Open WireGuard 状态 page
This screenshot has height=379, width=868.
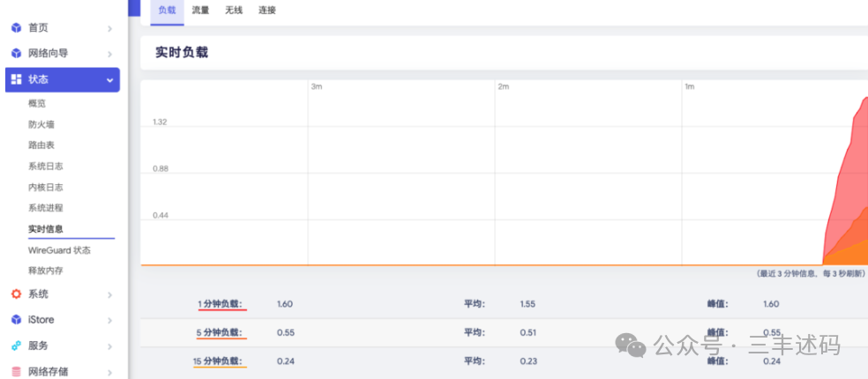[x=59, y=250]
